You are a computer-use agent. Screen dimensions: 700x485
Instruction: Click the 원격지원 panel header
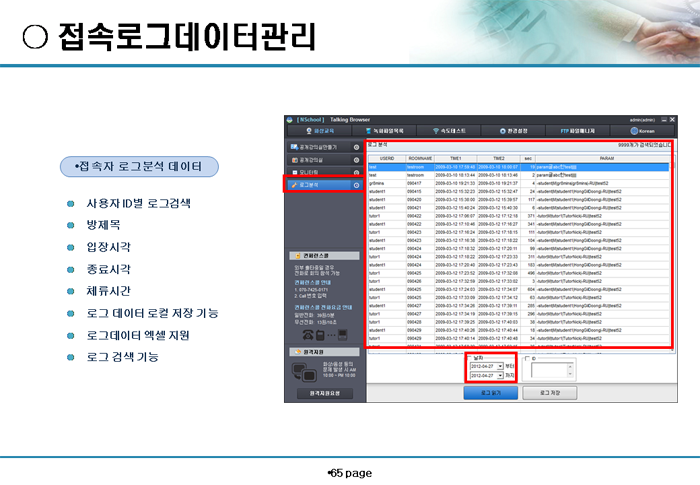325,352
